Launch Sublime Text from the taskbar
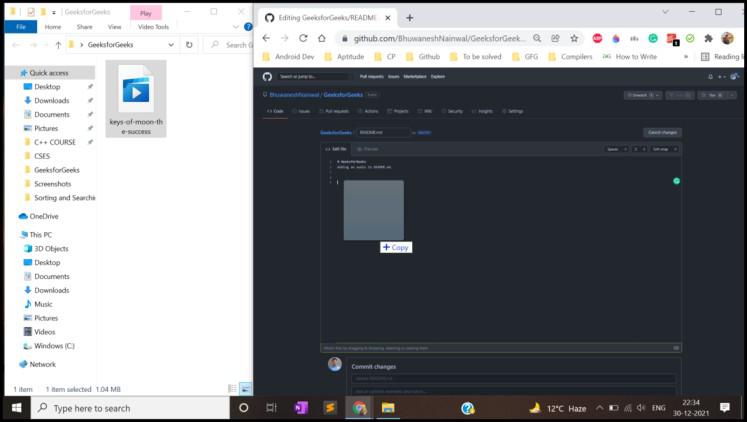Screen dimensions: 747x422 point(330,408)
